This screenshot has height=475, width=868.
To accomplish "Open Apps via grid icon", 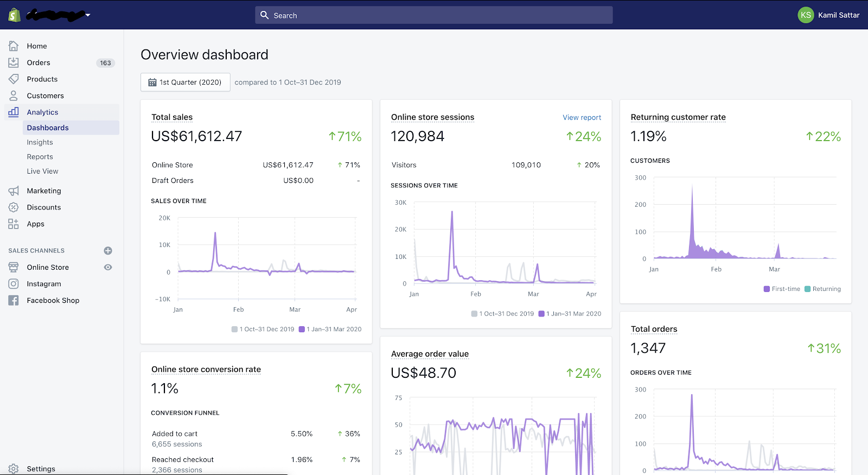I will coord(14,224).
